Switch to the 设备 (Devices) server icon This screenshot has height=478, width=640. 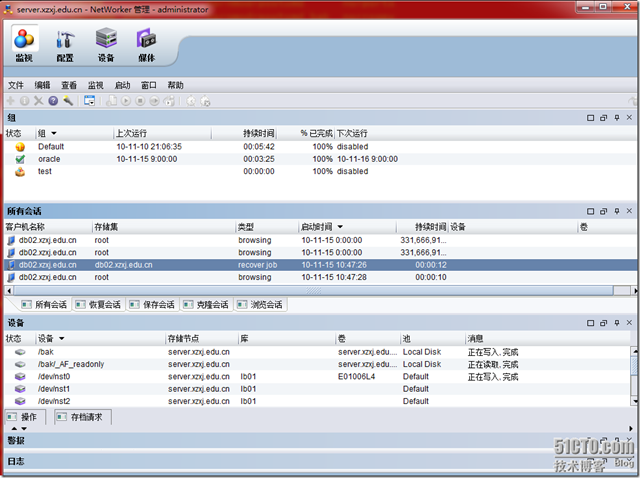click(x=106, y=41)
